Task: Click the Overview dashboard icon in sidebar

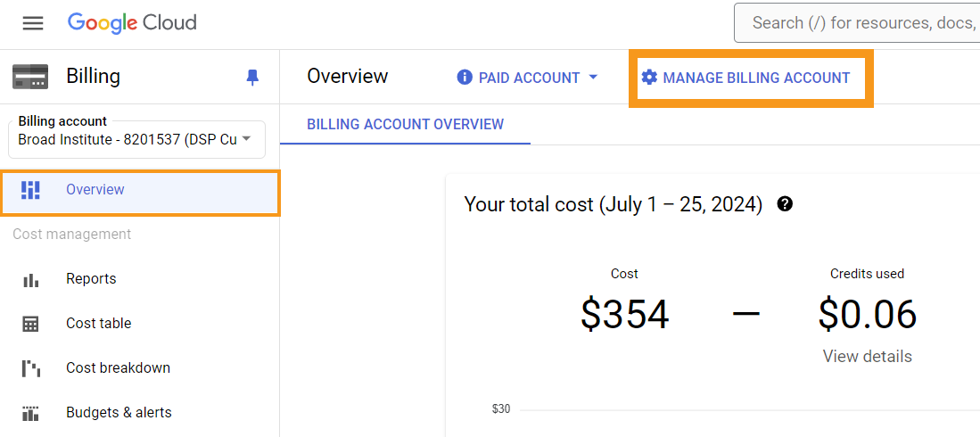Action: 30,189
